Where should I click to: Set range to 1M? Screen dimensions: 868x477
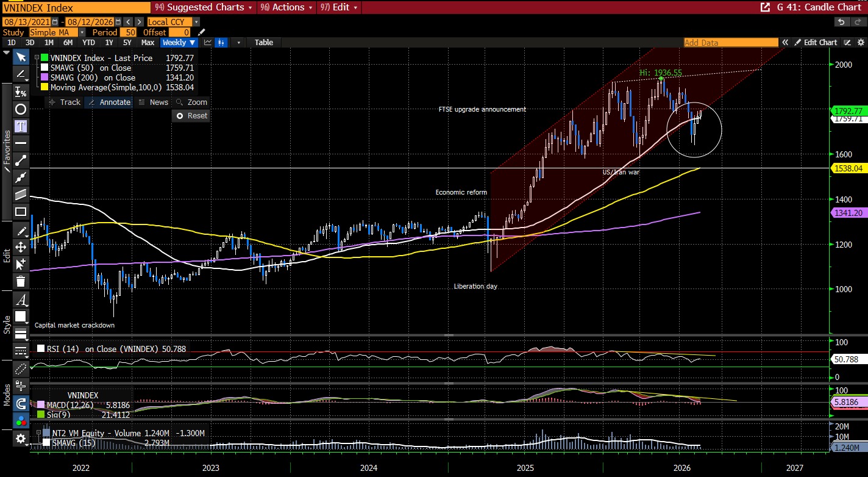pos(49,43)
